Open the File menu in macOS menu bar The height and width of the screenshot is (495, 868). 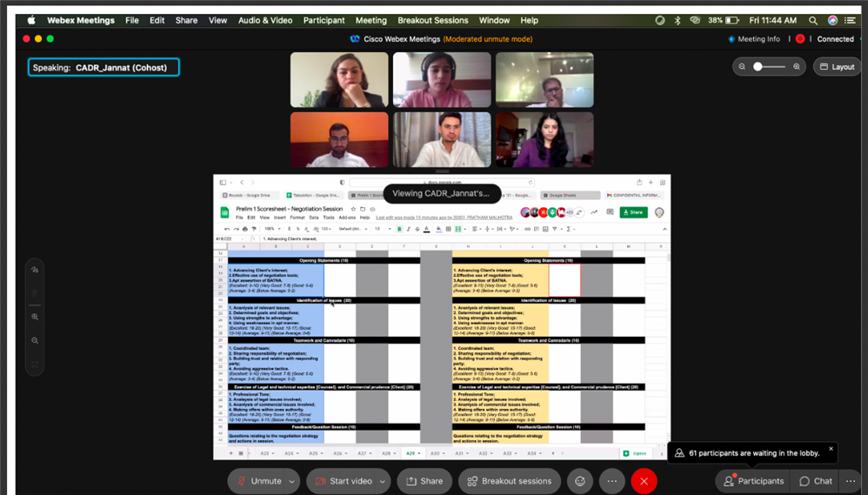click(131, 20)
